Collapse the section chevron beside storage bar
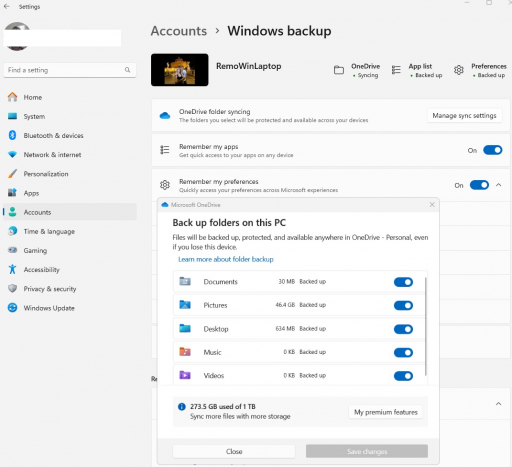This screenshot has width=512, height=467. click(x=499, y=404)
